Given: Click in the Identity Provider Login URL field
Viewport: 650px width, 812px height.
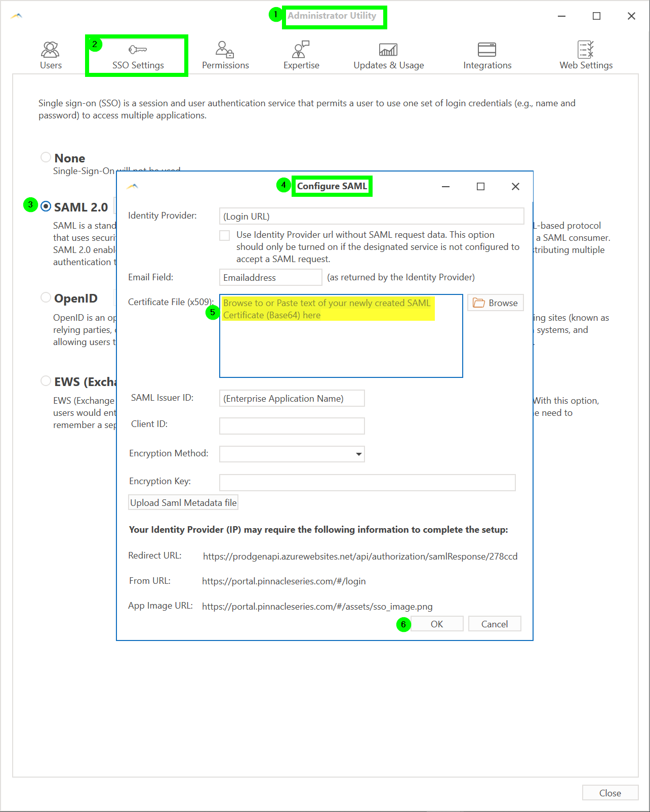Looking at the screenshot, I should [x=372, y=216].
